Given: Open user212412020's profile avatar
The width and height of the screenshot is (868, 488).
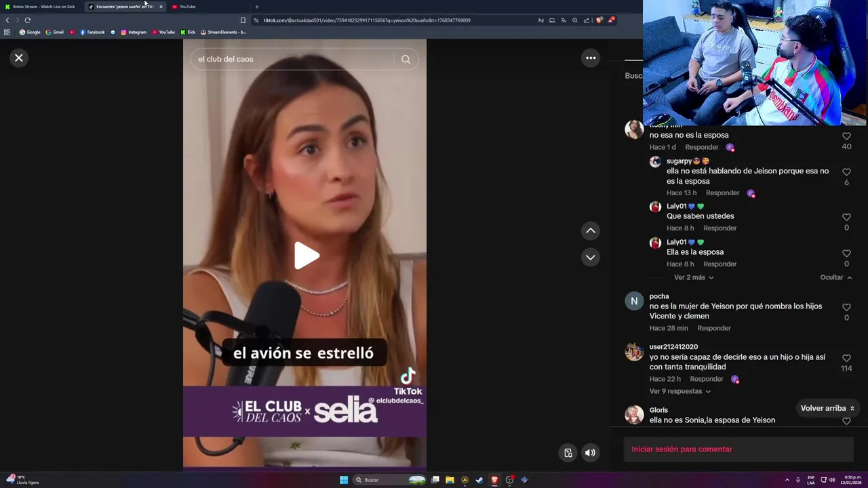Looking at the screenshot, I should (x=634, y=352).
